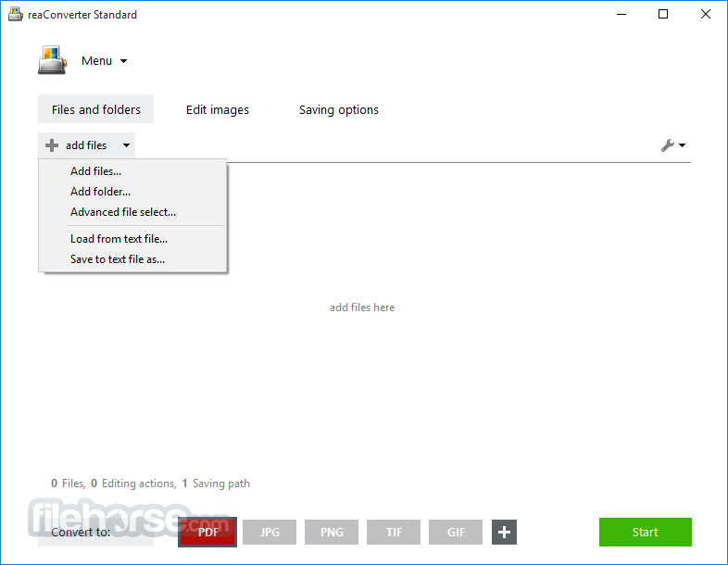Toggle JPG as the output format
This screenshot has height=565, width=728.
[x=270, y=532]
